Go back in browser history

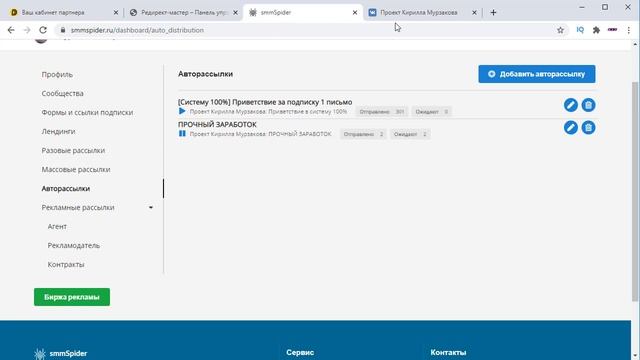point(11,30)
